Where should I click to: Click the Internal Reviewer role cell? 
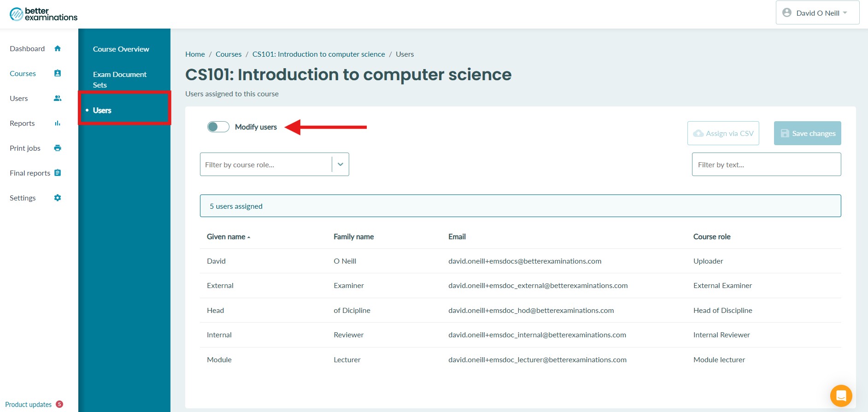click(721, 335)
